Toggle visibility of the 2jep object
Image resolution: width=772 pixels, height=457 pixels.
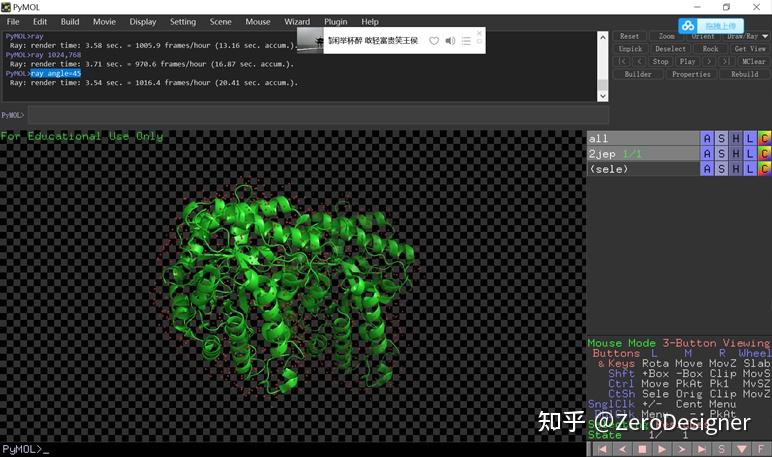coord(643,154)
